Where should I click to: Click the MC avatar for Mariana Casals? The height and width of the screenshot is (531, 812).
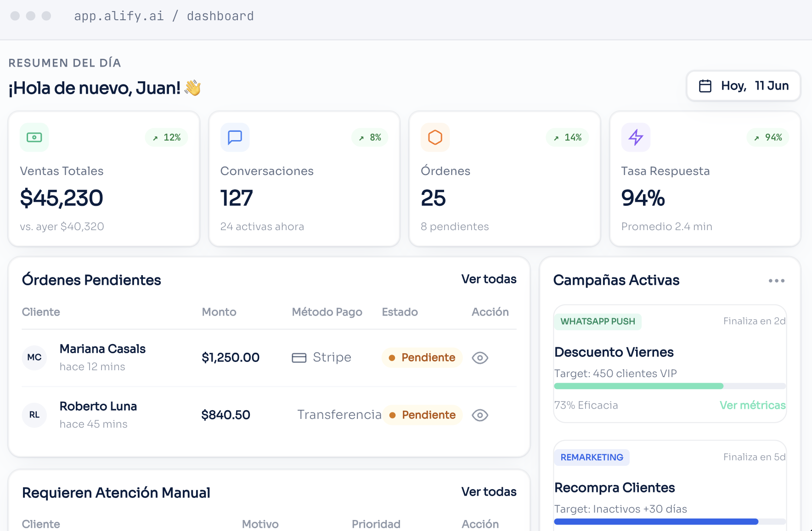(34, 357)
